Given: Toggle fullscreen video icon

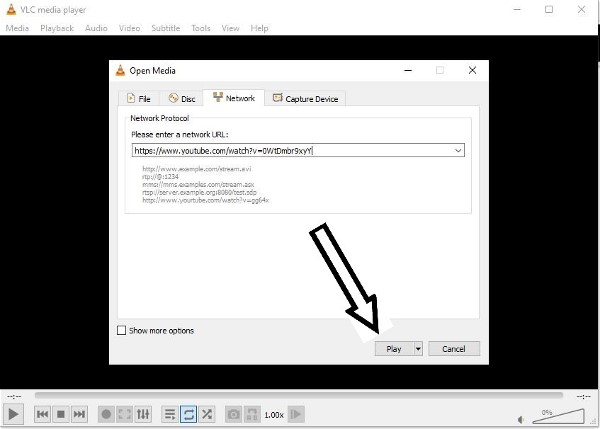Looking at the screenshot, I should click(124, 414).
